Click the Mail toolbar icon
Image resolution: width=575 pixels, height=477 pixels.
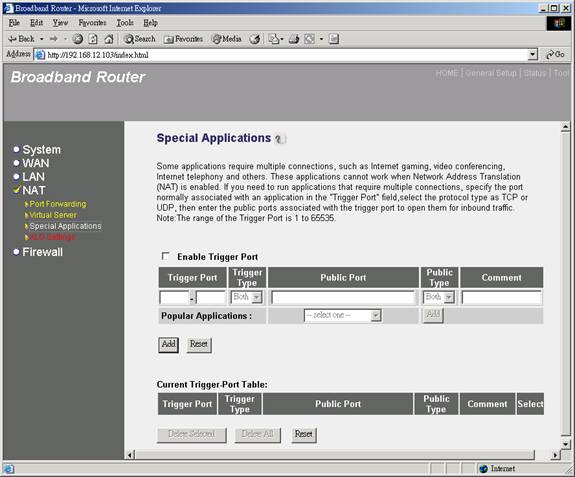click(275, 39)
